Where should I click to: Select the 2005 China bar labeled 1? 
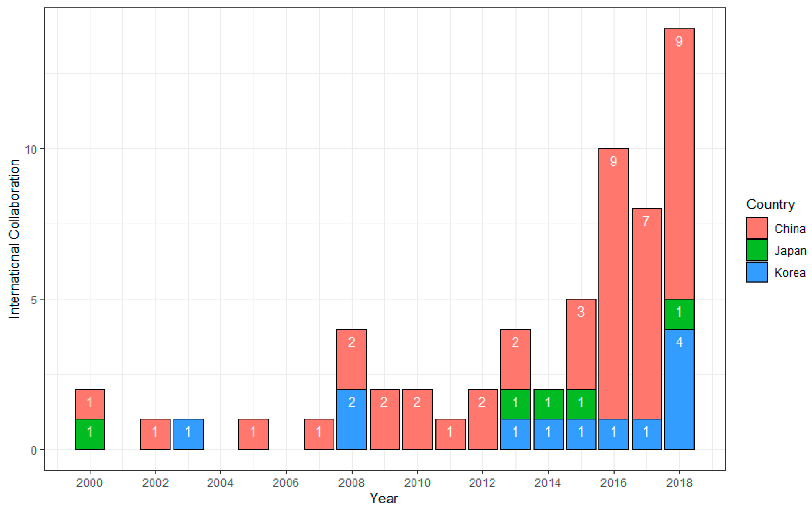253,434
